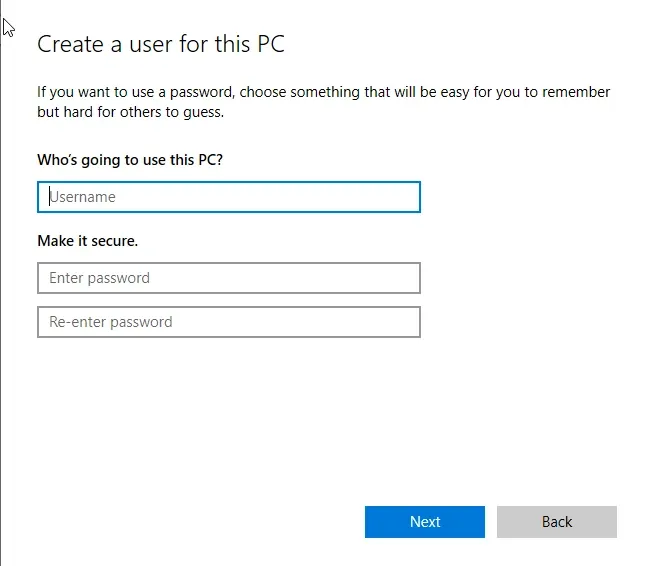The height and width of the screenshot is (566, 651).
Task: Click the "Username" placeholder text
Action: (x=83, y=197)
